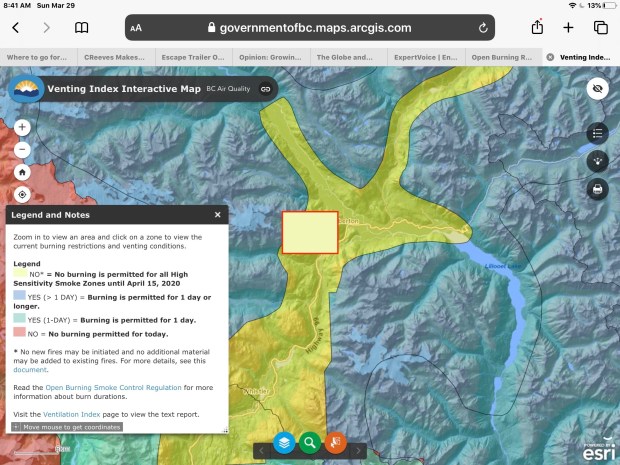Zoom in on the map
Viewport: 620px width, 465px height.
(x=23, y=128)
